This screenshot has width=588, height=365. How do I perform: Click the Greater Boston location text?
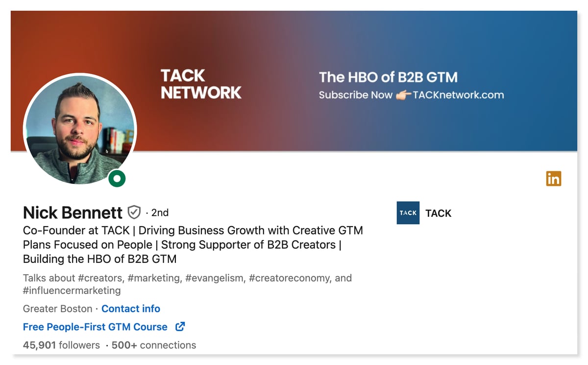[57, 309]
